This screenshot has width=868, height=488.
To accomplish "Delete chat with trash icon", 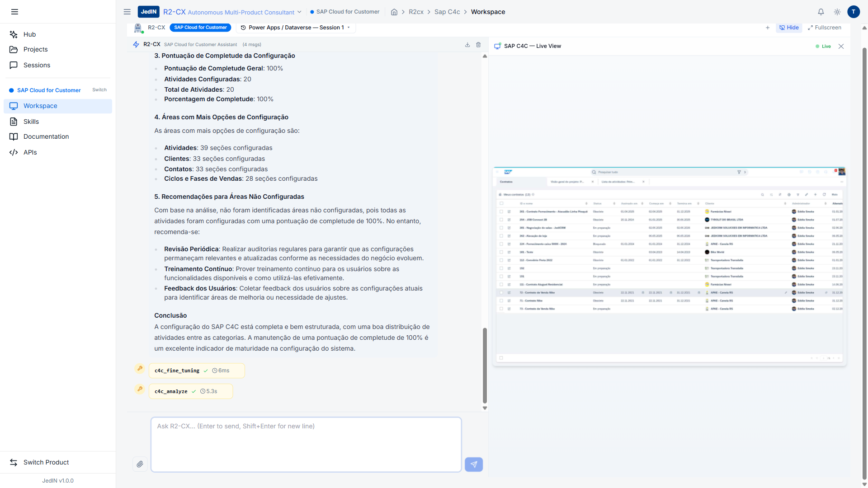I will pos(478,45).
